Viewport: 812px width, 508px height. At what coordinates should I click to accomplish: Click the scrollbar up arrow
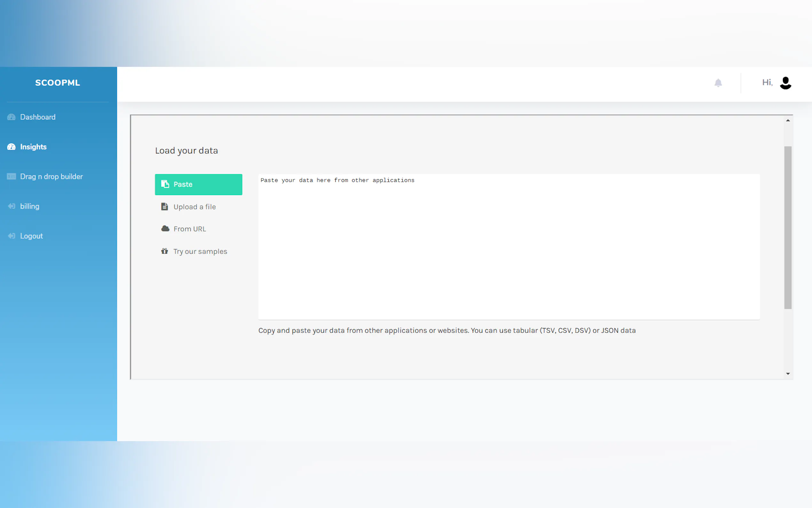click(788, 120)
